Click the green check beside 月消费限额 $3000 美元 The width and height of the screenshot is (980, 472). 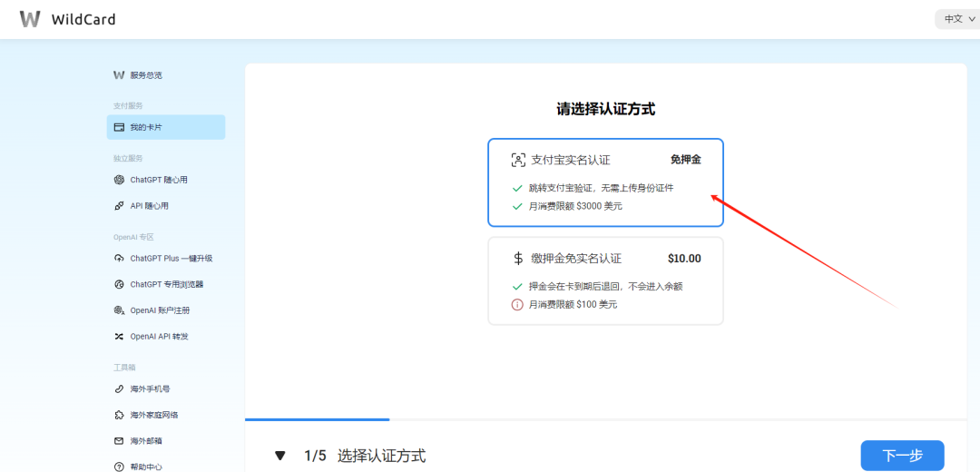[517, 206]
